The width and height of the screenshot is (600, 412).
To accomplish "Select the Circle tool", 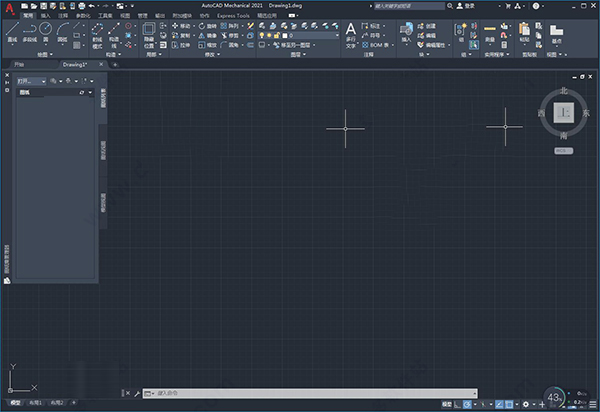I will (46, 32).
